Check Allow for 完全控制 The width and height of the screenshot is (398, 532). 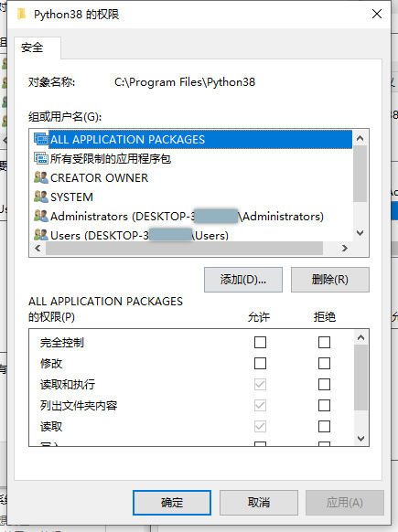pos(260,343)
